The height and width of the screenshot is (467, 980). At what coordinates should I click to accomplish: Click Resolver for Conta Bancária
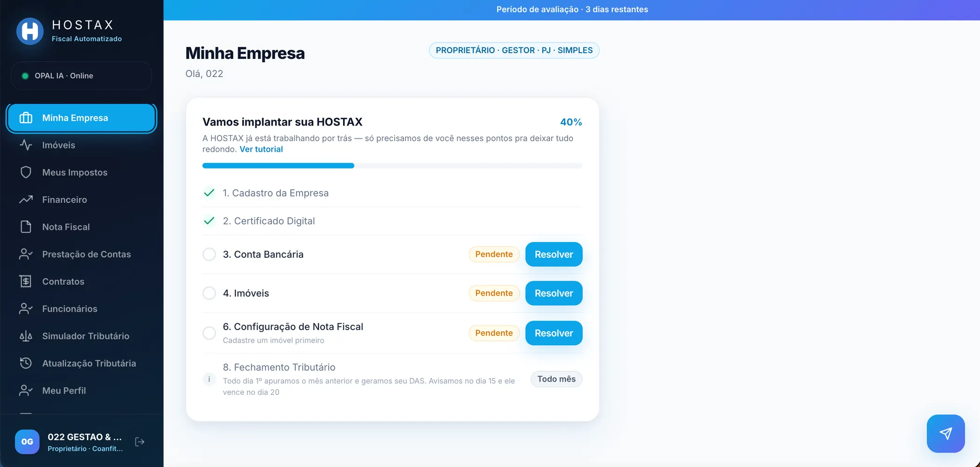pos(553,255)
